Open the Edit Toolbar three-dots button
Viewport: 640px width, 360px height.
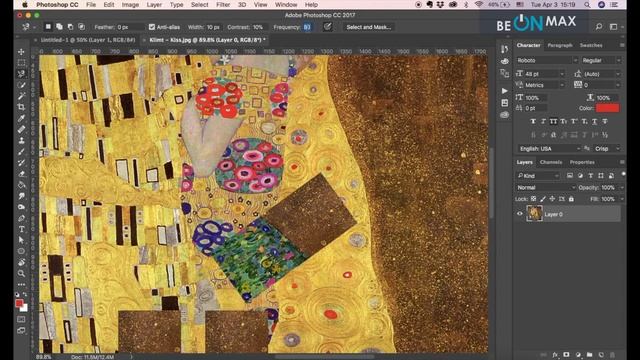[21, 284]
